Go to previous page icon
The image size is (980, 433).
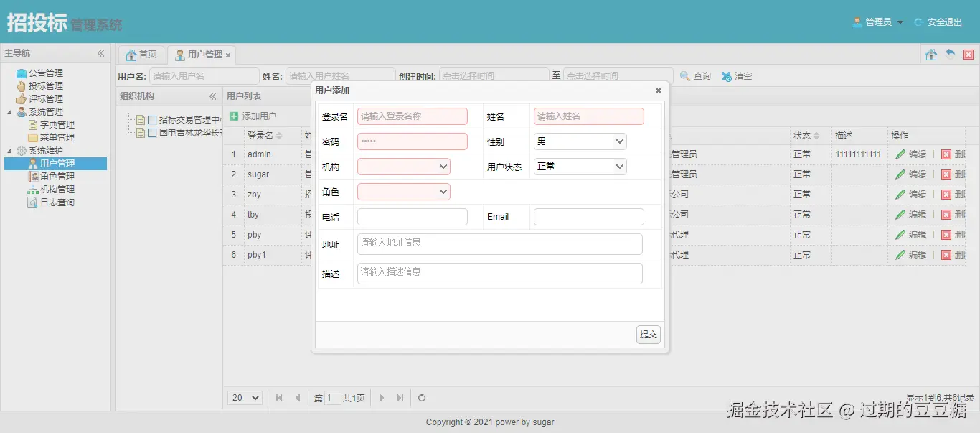(298, 398)
